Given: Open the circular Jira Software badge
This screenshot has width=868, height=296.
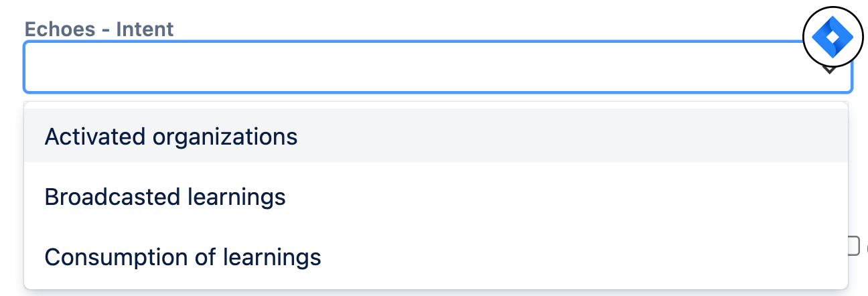Looking at the screenshot, I should pos(833,37).
